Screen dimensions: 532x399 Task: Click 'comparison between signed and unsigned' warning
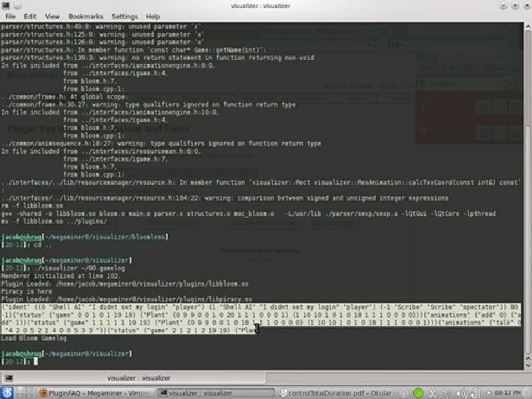click(x=224, y=198)
